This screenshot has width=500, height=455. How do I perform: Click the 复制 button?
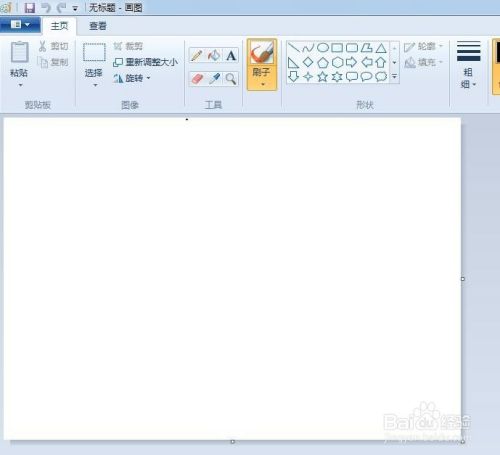click(54, 62)
